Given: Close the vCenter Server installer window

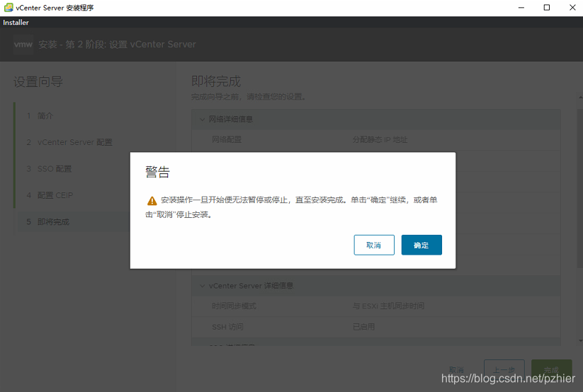Looking at the screenshot, I should click(x=572, y=8).
